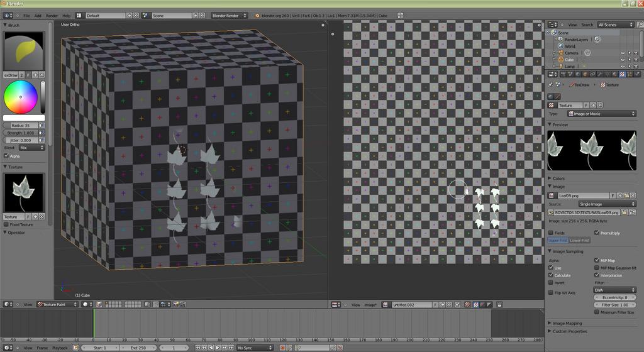Open the Render properties tab icon

click(563, 74)
